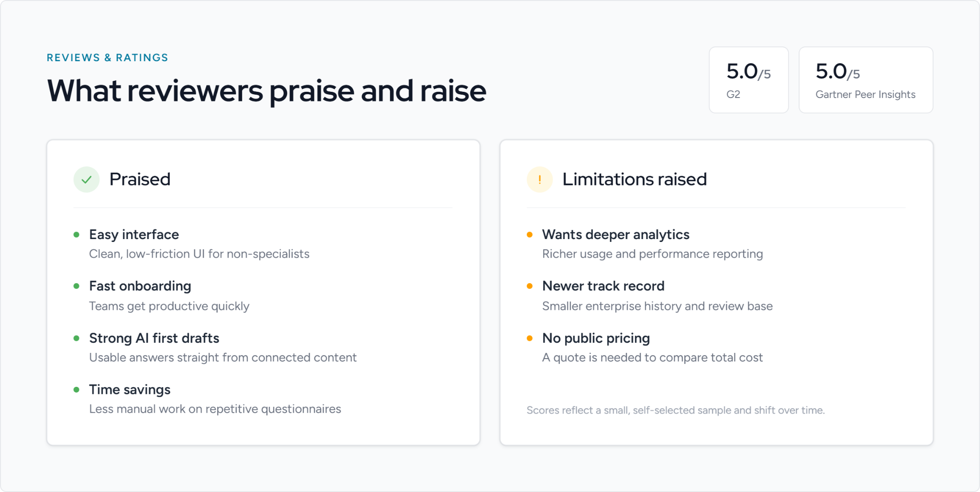
Task: Click the green bullet next to Easy interface
Action: pos(77,235)
